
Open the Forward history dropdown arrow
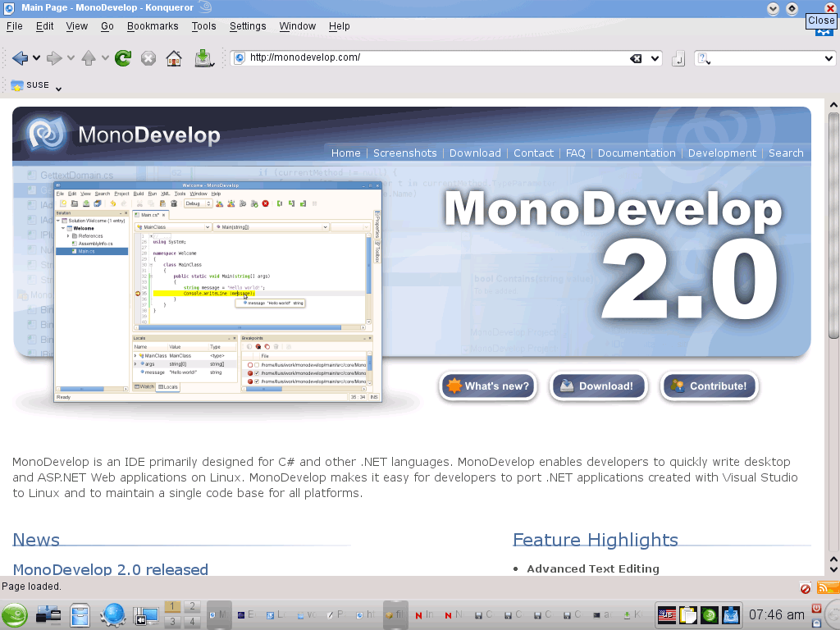click(x=71, y=58)
